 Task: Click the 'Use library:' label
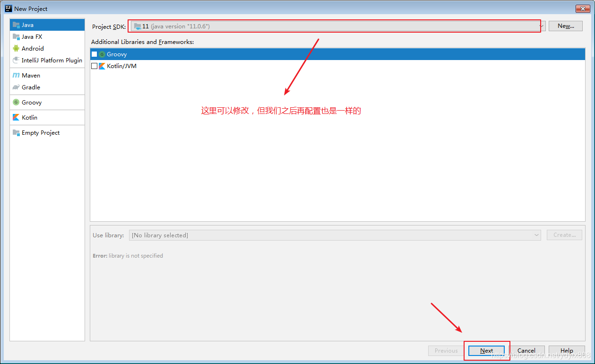(108, 235)
